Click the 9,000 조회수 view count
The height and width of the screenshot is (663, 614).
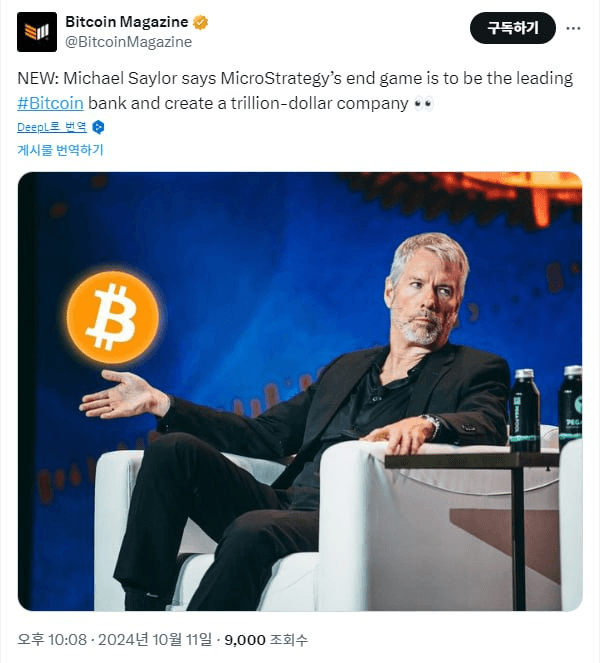(266, 640)
